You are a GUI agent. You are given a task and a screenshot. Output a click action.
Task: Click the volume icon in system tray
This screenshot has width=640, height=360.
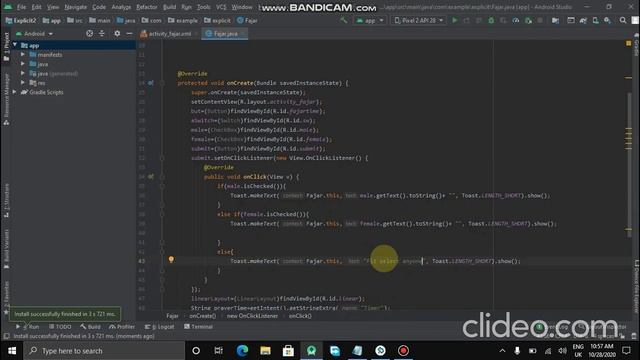click(x=562, y=351)
